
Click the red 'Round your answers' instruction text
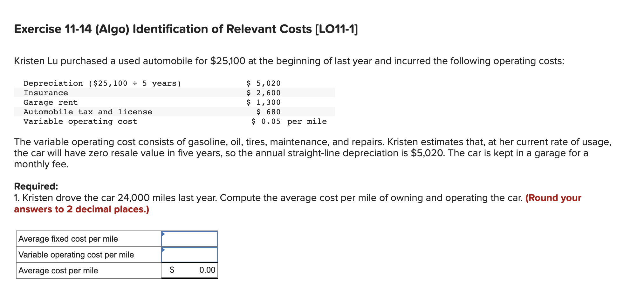click(x=298, y=204)
